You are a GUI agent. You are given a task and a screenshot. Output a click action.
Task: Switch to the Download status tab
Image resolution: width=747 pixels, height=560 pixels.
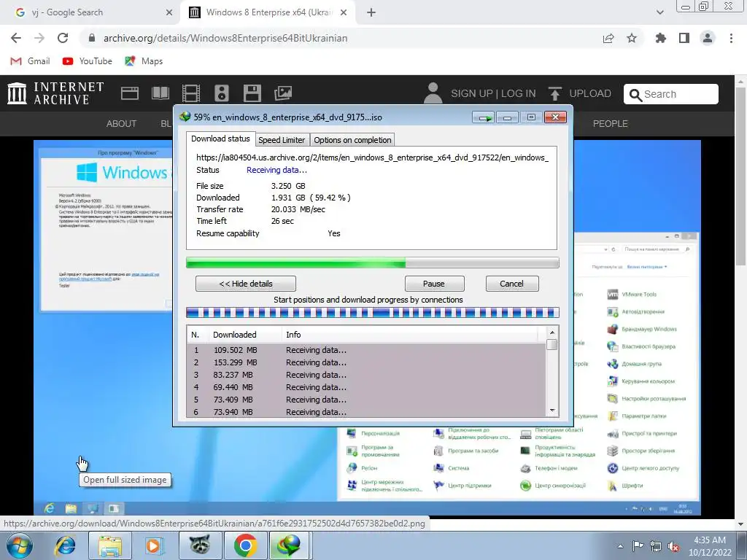(x=220, y=139)
